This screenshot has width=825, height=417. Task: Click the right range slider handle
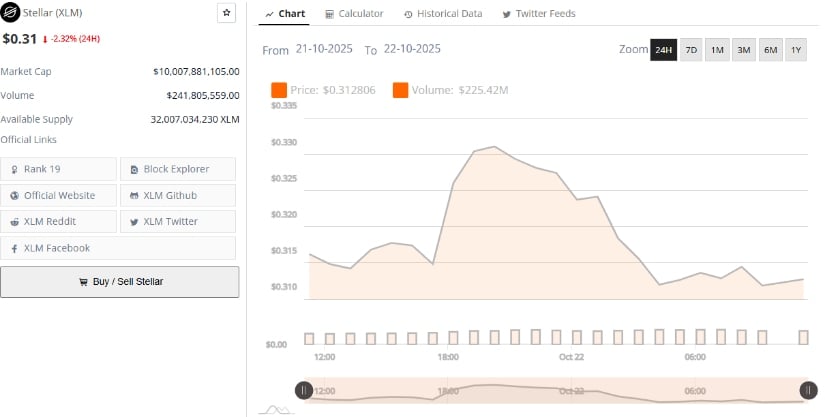click(808, 391)
